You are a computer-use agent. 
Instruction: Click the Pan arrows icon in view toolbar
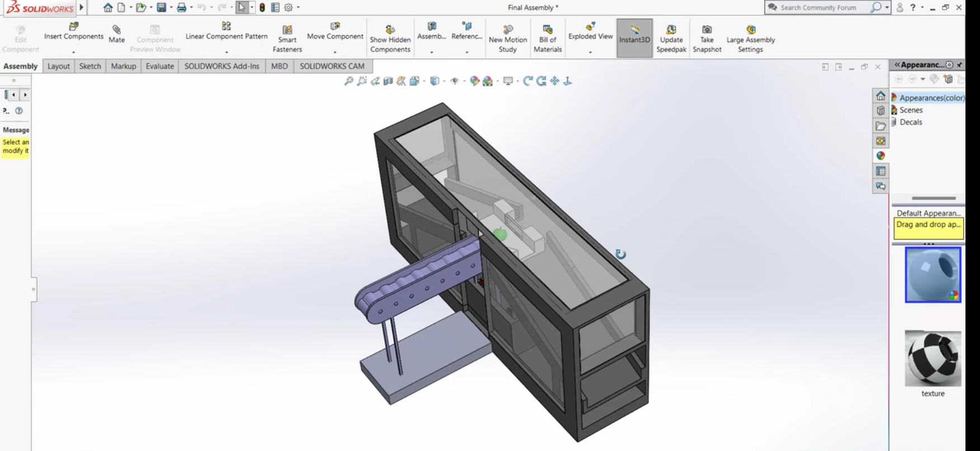(554, 81)
